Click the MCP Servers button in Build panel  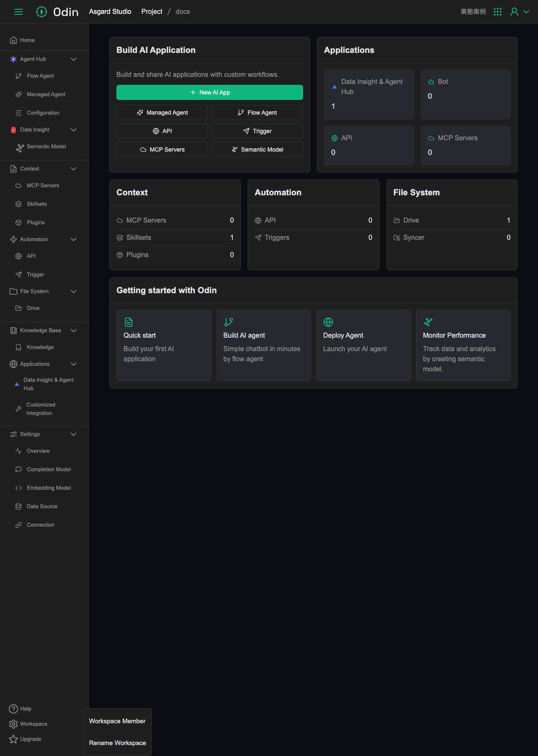(162, 150)
